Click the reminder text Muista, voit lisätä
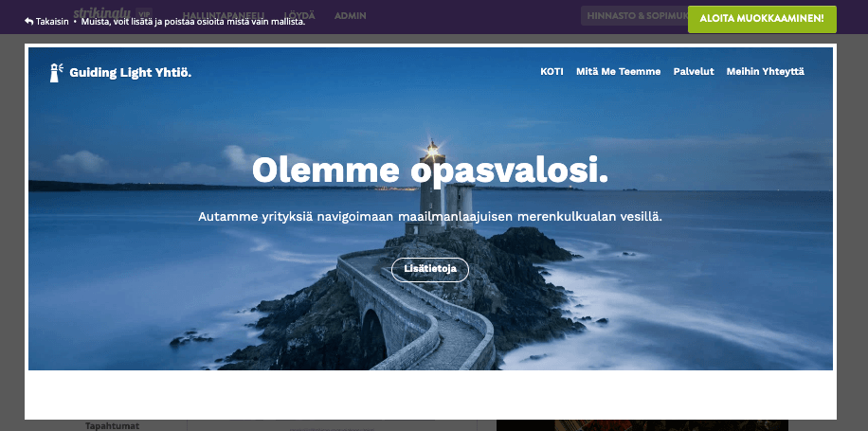Viewport: 868px width, 431px height. pos(193,22)
